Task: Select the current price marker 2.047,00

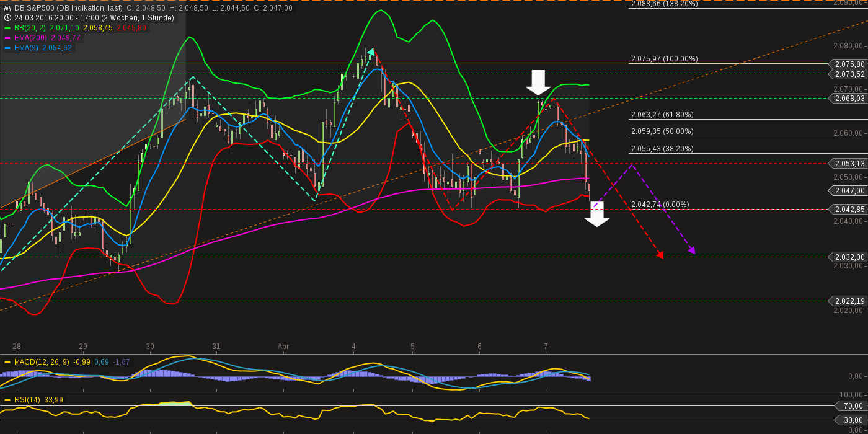Action: click(848, 190)
